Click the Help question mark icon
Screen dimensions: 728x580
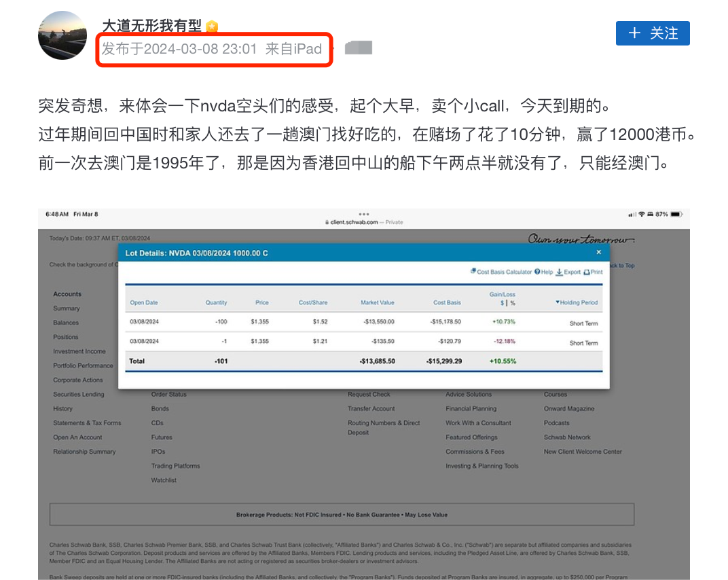coord(537,272)
